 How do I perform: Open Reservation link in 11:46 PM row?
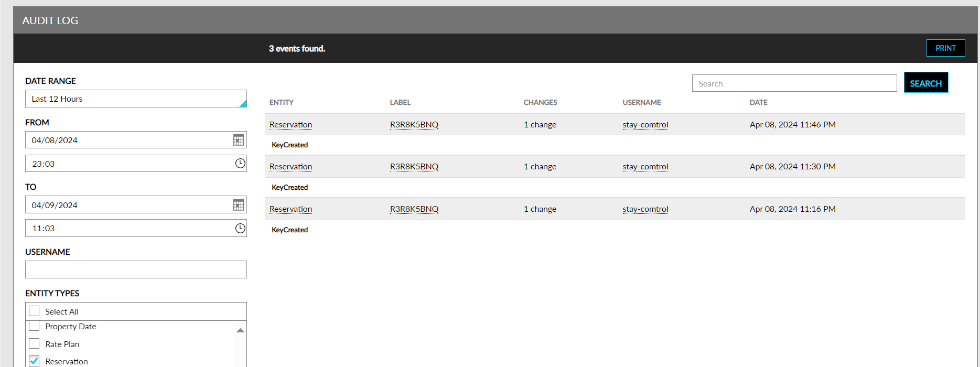coord(290,124)
